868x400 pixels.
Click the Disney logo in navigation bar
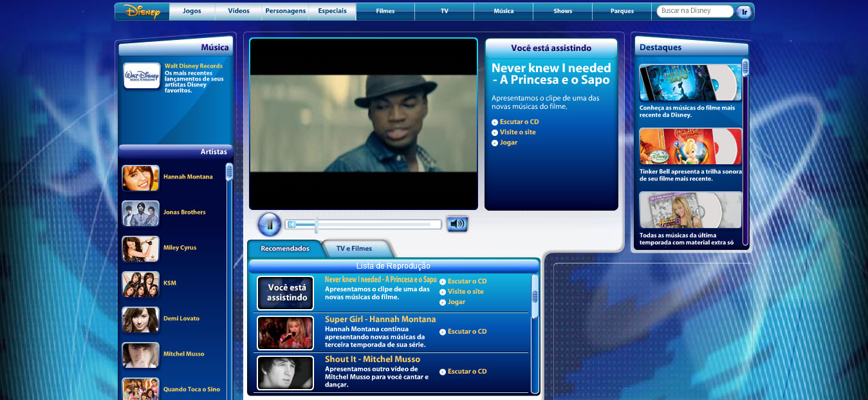click(142, 12)
